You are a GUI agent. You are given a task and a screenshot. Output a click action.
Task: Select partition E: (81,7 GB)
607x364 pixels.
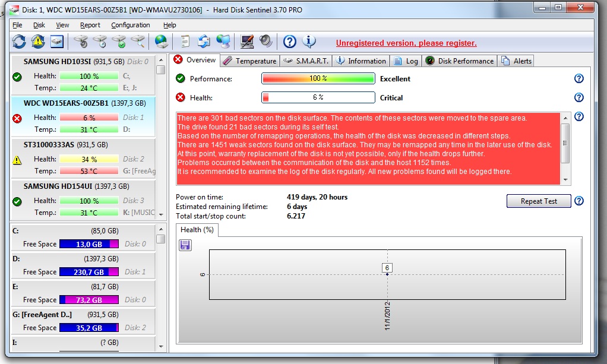83,293
